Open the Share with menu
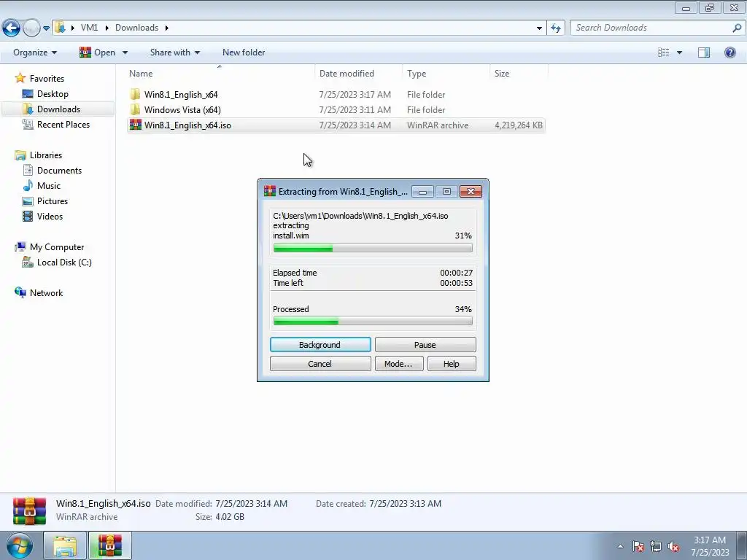The image size is (747, 560). 175,52
